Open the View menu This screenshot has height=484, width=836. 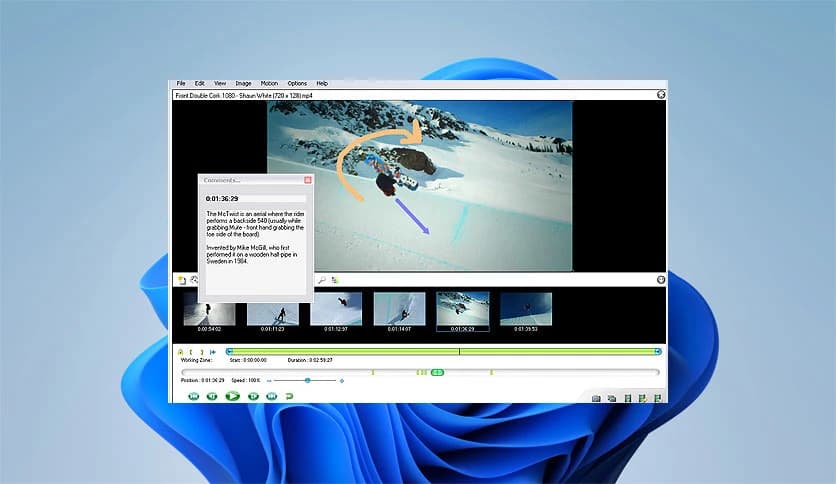click(220, 84)
